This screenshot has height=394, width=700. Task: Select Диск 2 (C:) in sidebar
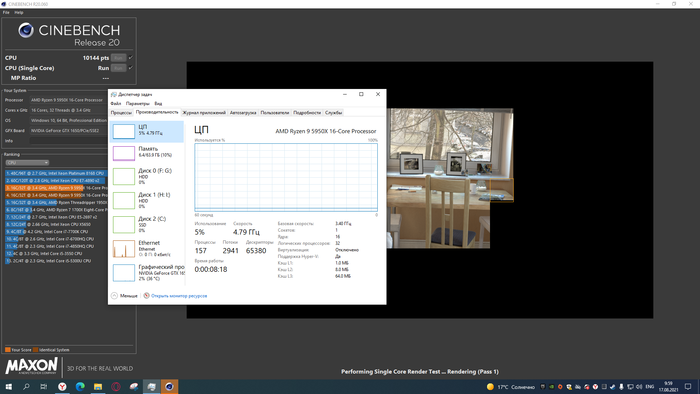[x=147, y=224]
